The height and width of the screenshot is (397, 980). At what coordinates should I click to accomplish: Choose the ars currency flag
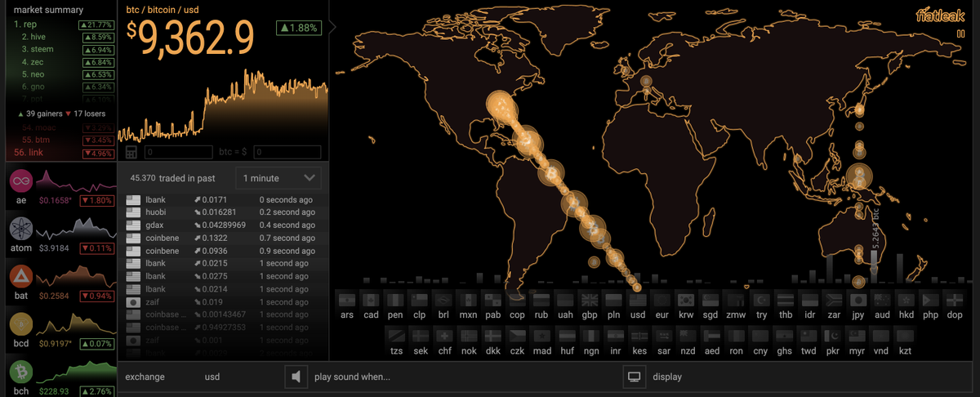346,300
